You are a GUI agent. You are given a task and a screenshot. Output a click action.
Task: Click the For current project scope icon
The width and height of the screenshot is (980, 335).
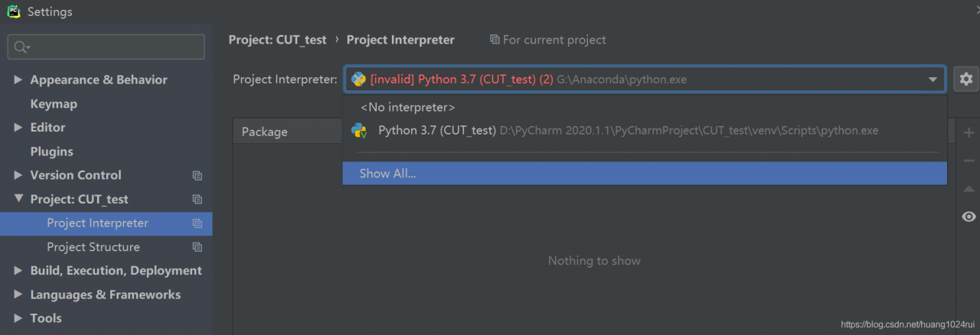click(x=495, y=40)
